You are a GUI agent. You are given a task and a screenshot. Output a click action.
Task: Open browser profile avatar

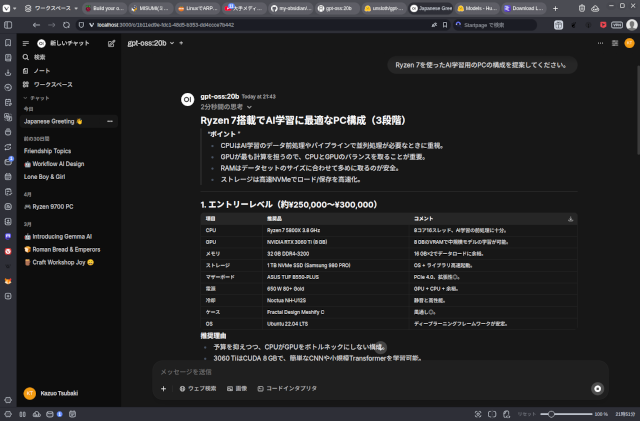[x=632, y=25]
